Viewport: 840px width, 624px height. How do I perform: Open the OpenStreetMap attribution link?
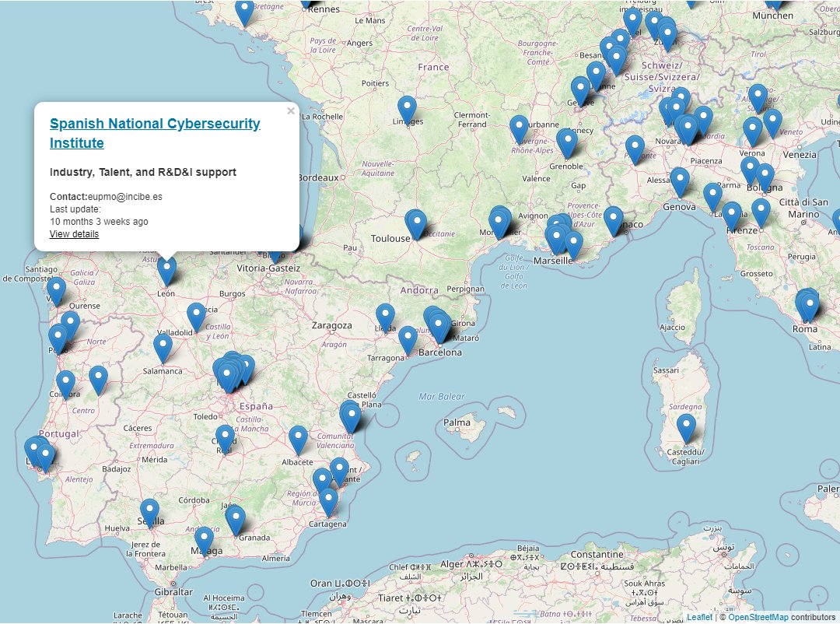[758, 617]
